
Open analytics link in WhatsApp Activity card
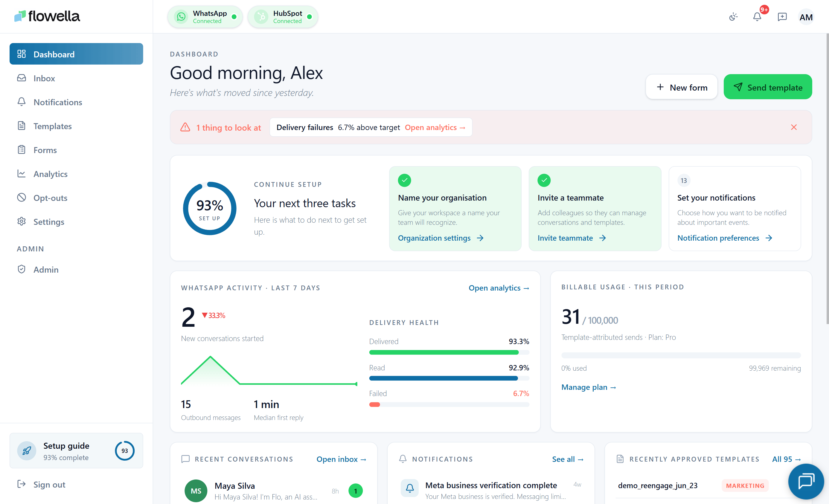click(x=499, y=288)
